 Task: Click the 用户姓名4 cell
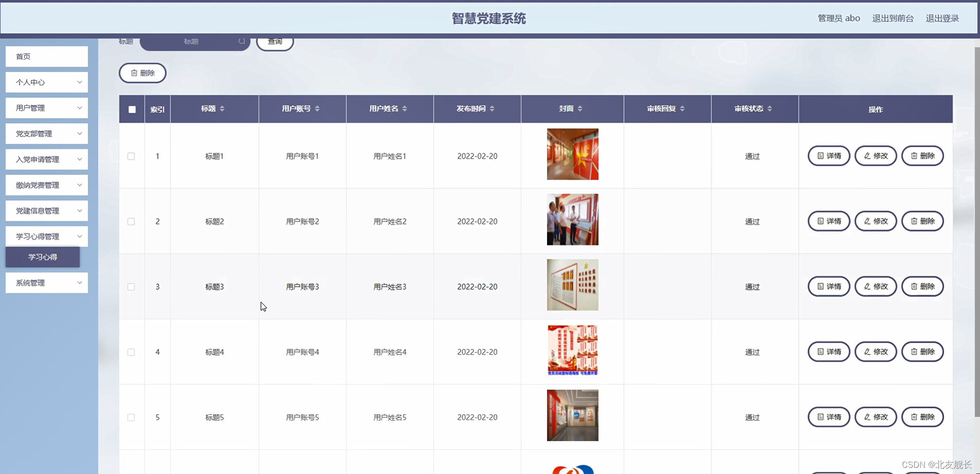(390, 352)
